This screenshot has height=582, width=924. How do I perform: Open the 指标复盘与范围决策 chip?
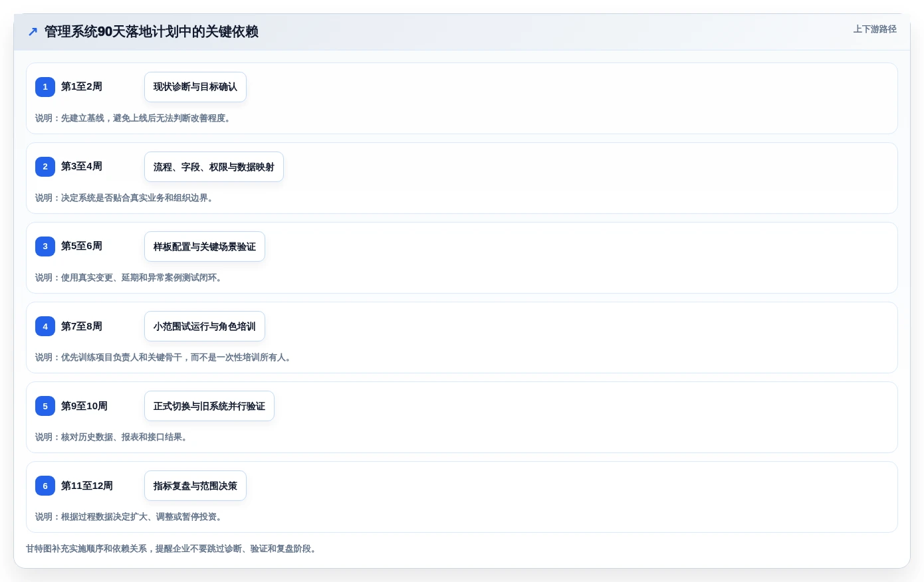coord(195,486)
